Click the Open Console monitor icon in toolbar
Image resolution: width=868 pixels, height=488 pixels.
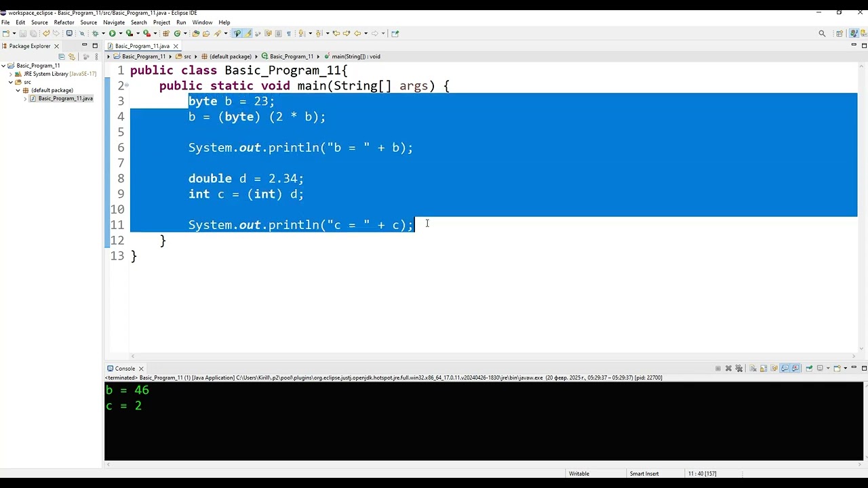[x=69, y=33]
